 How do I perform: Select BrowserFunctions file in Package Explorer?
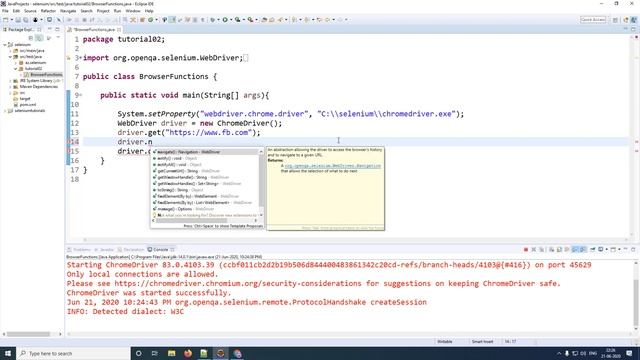click(x=43, y=75)
